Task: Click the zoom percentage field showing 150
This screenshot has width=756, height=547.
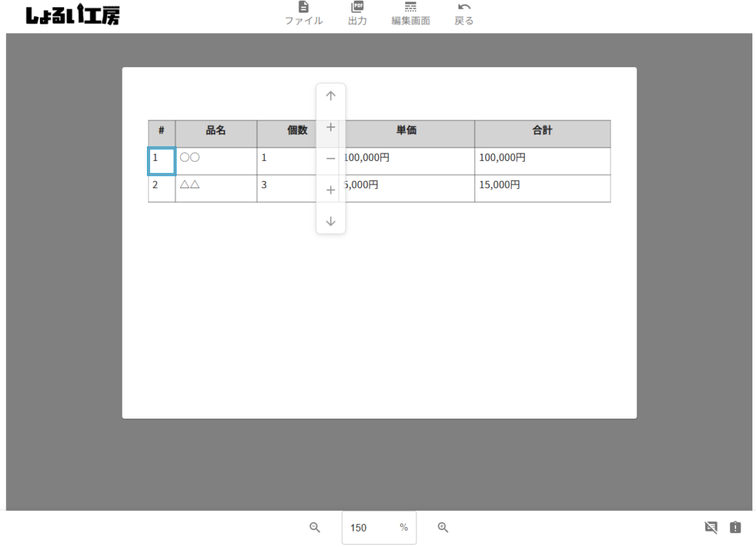Action: pos(369,528)
